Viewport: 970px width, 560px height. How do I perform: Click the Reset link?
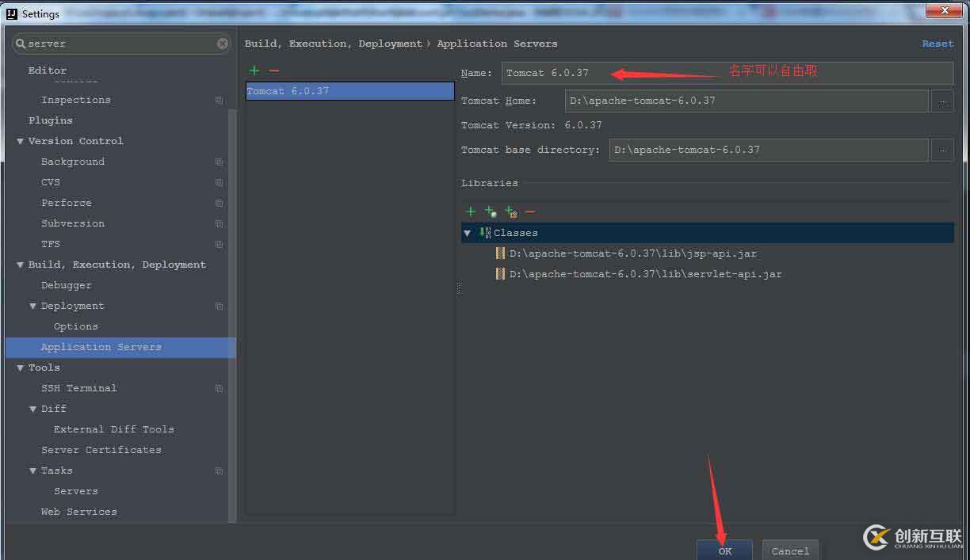(938, 44)
